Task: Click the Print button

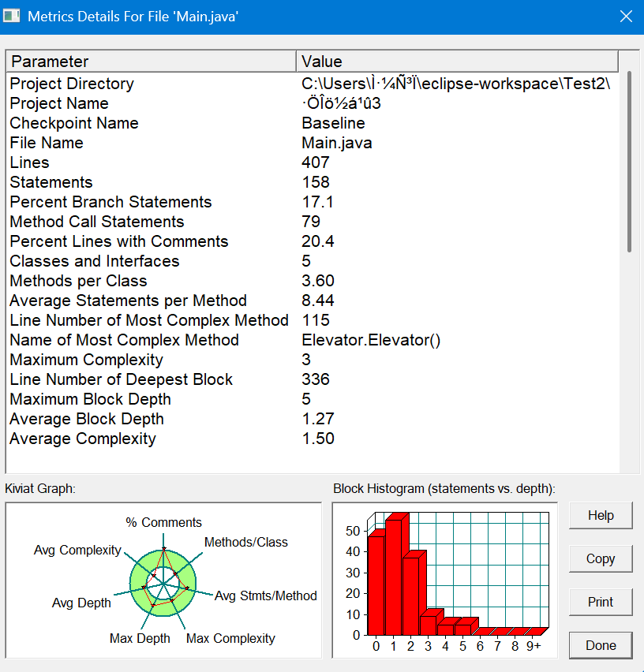Action: (x=601, y=602)
